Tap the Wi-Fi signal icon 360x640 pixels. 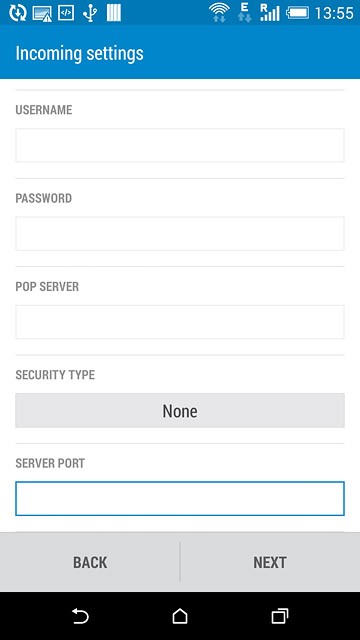tap(219, 13)
